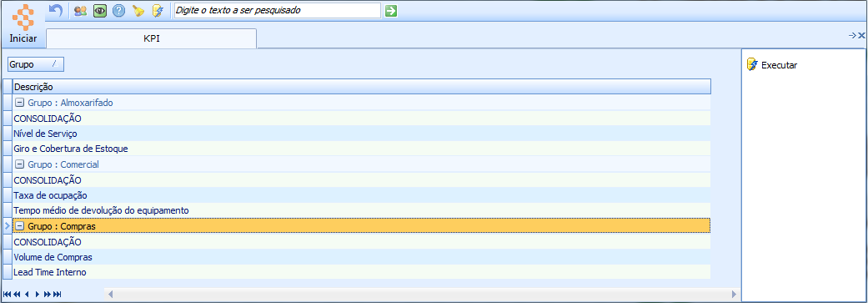Sort by the Descrição column header

click(362, 87)
